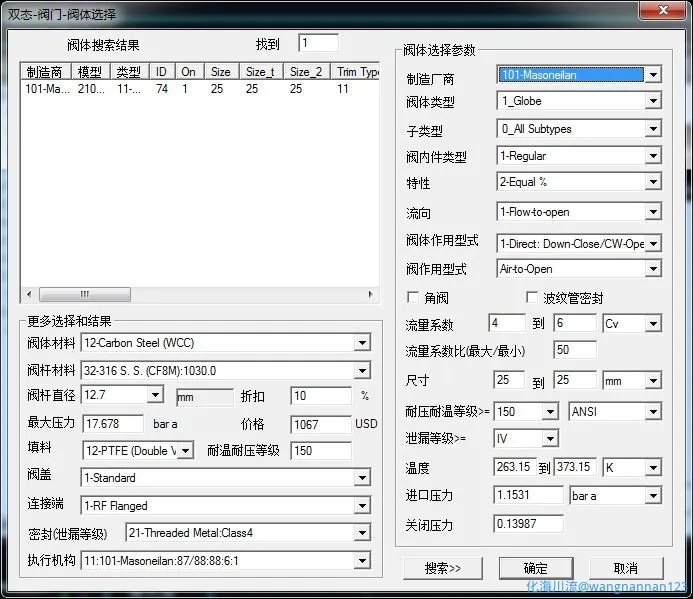Open the 进口压力 bar a unit dropdown
The image size is (693, 599).
pyautogui.click(x=653, y=496)
